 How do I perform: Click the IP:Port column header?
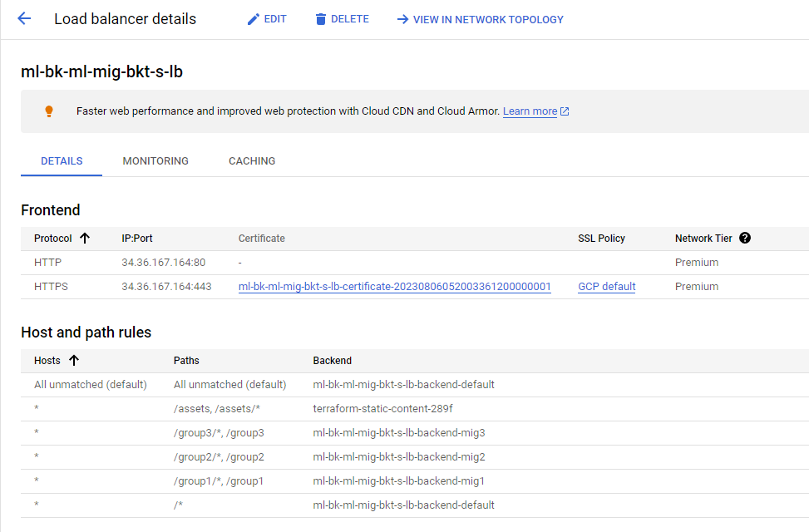[136, 239]
